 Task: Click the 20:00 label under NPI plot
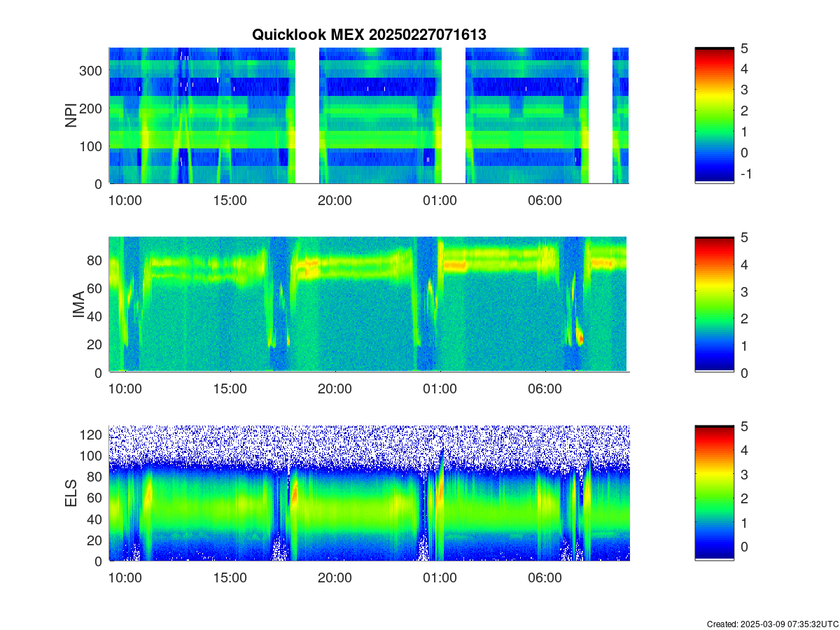(x=335, y=200)
